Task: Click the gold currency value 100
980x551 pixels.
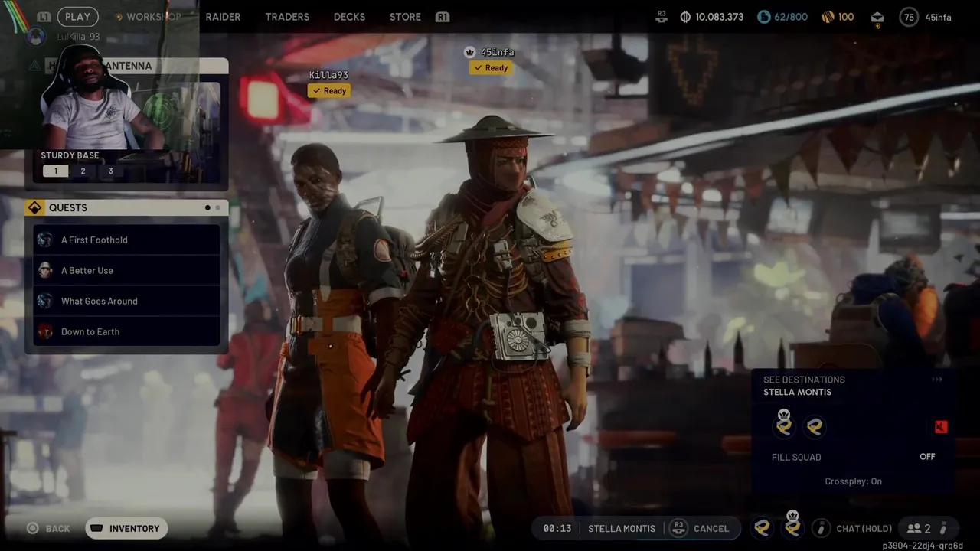Action: pyautogui.click(x=846, y=17)
